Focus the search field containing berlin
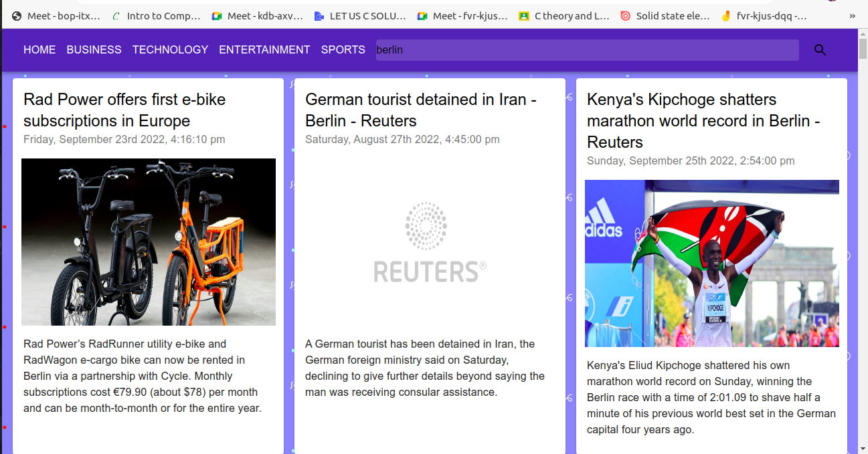This screenshot has height=454, width=868. (x=587, y=50)
